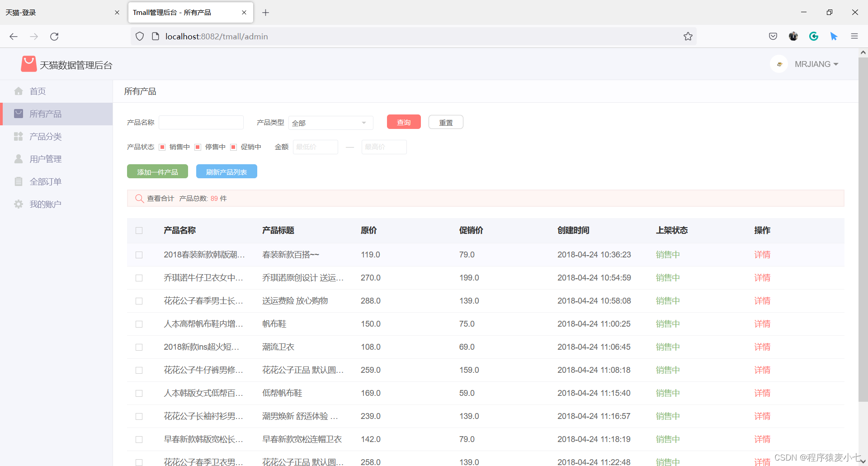Focus the 最低价 amount field
The image size is (868, 466).
316,147
